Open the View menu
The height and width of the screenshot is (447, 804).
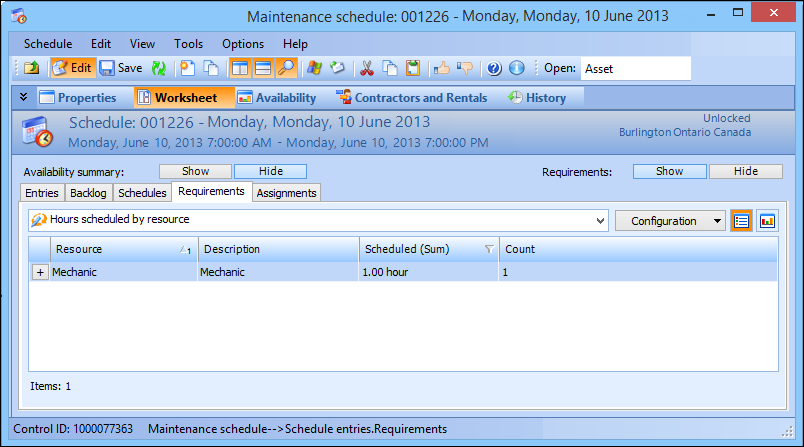(142, 44)
